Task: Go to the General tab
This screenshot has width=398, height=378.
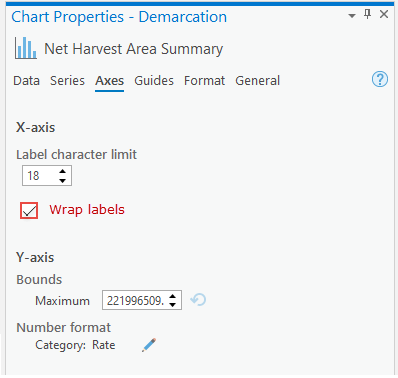Action: [258, 81]
